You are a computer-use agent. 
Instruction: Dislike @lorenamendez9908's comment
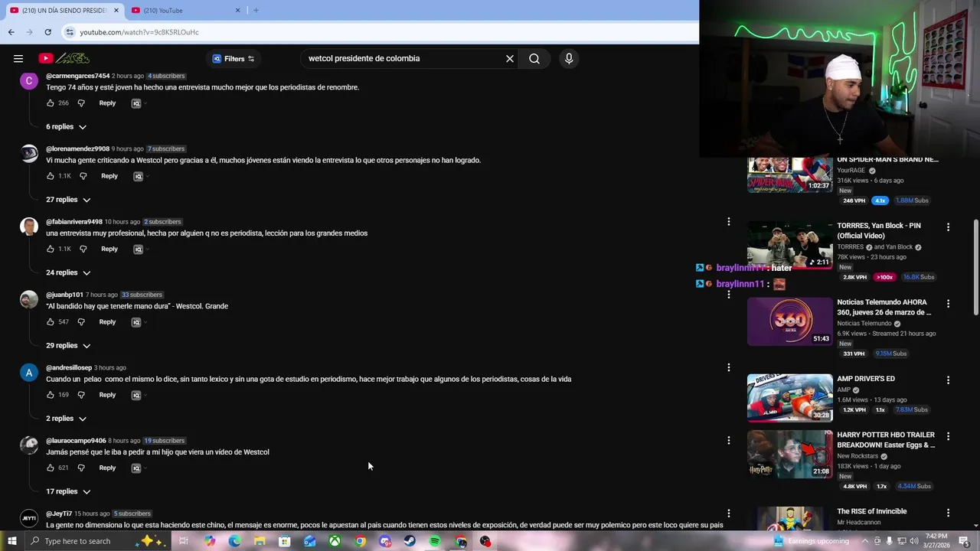click(x=83, y=176)
